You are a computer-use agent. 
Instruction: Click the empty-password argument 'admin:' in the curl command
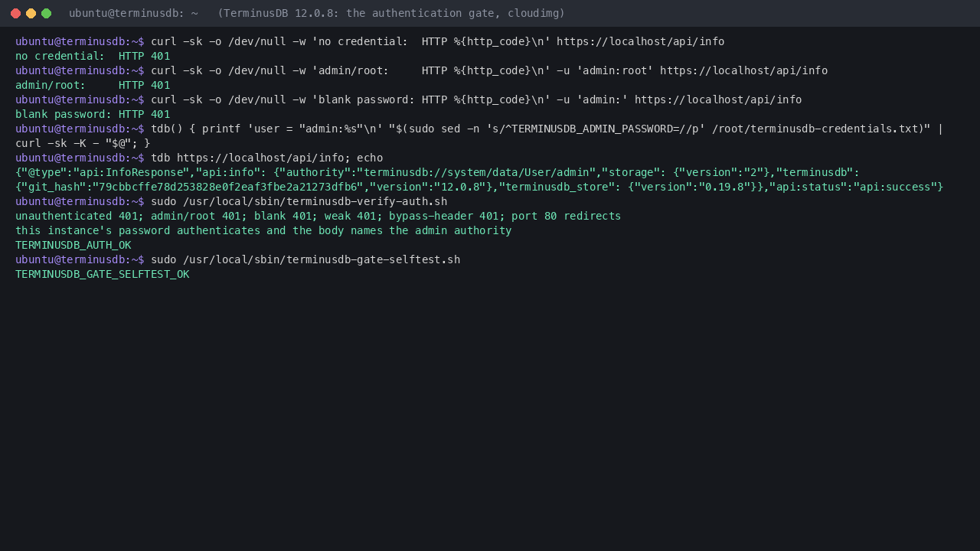coord(602,99)
